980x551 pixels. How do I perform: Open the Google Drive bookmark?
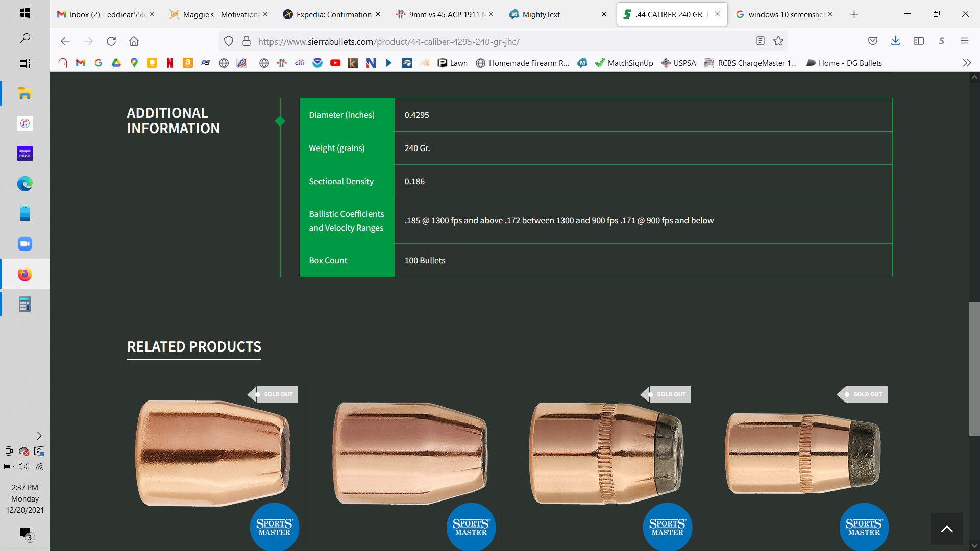pos(116,63)
